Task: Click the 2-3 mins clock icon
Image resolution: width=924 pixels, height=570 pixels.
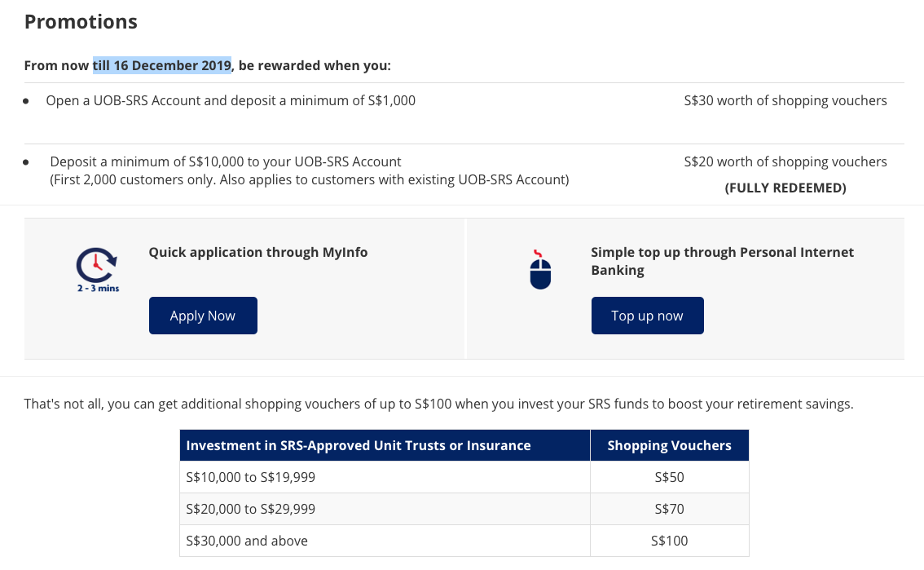Action: (x=98, y=271)
